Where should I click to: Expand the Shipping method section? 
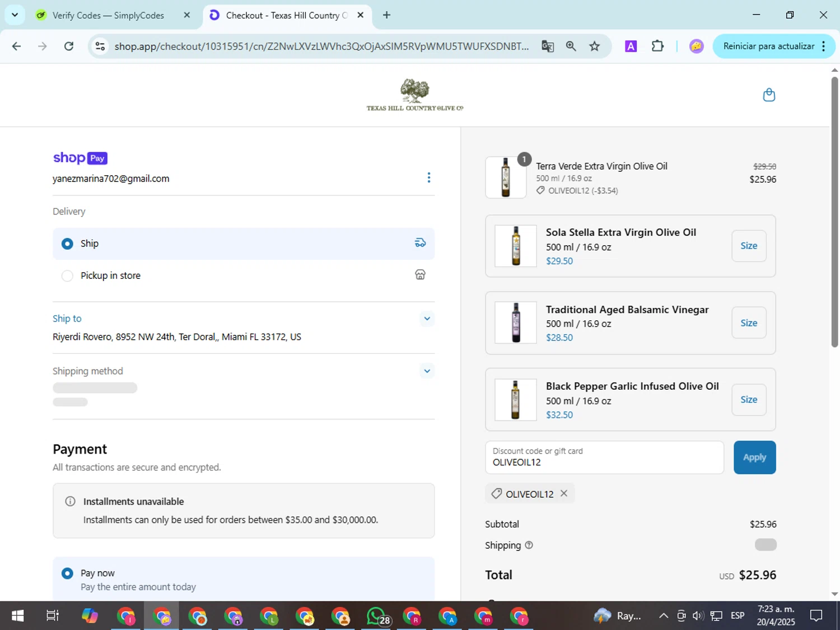pyautogui.click(x=427, y=371)
